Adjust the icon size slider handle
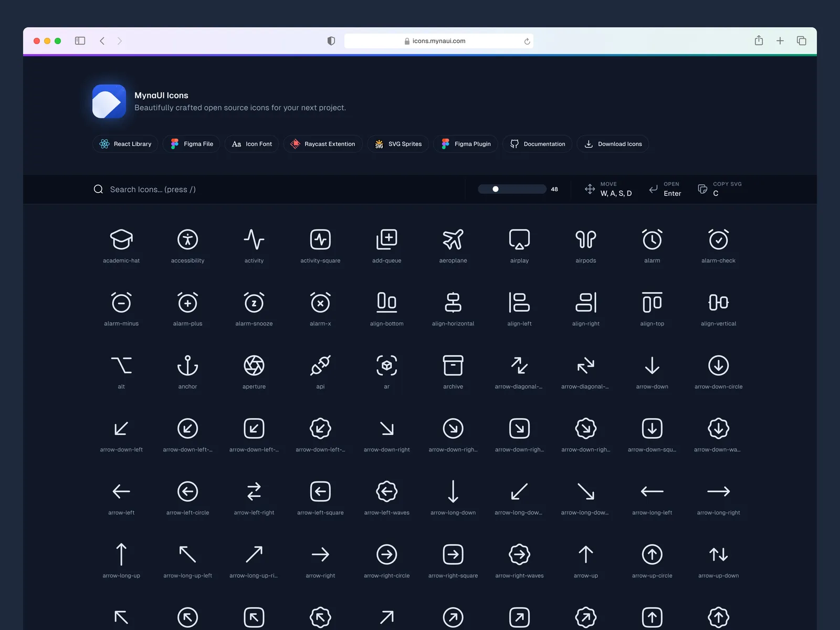The image size is (840, 630). 495,190
